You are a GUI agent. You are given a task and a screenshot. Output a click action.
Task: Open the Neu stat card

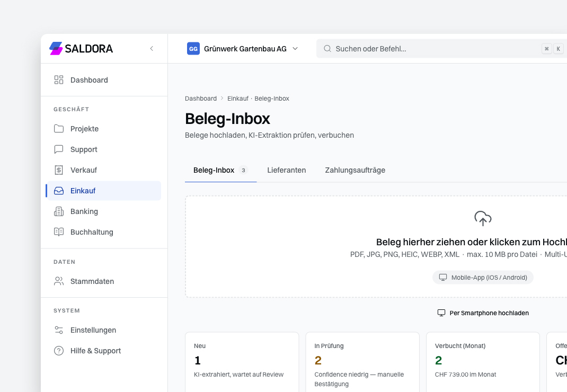coord(242,362)
